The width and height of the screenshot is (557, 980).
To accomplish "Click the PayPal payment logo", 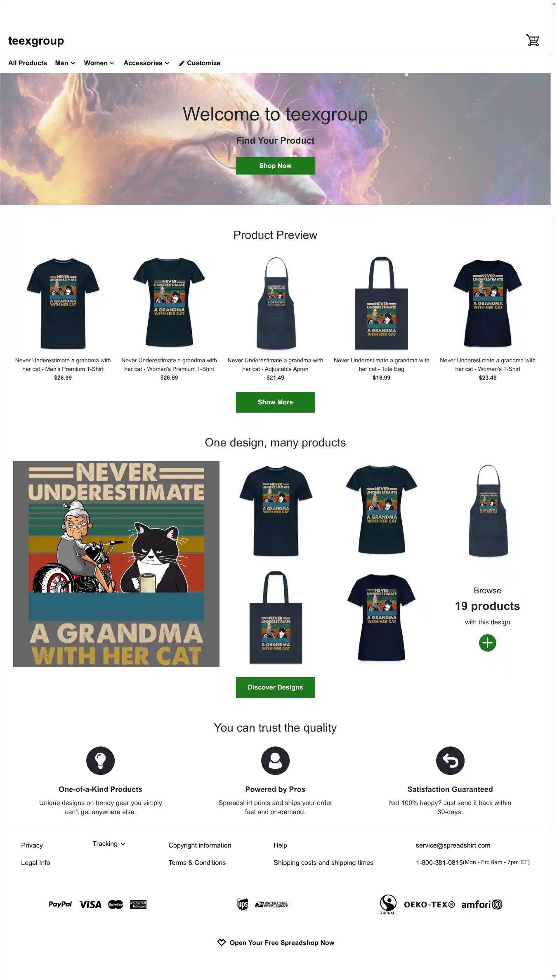I will [60, 904].
